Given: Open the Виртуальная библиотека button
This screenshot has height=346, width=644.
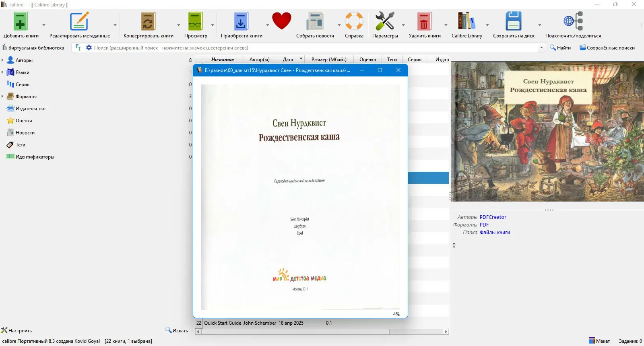Looking at the screenshot, I should [x=33, y=48].
